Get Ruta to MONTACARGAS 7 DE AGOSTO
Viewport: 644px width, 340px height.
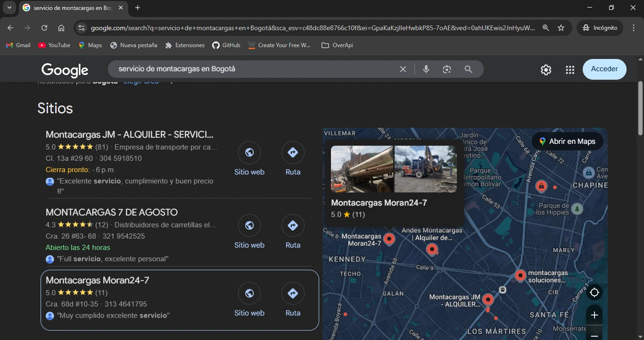coord(293,232)
